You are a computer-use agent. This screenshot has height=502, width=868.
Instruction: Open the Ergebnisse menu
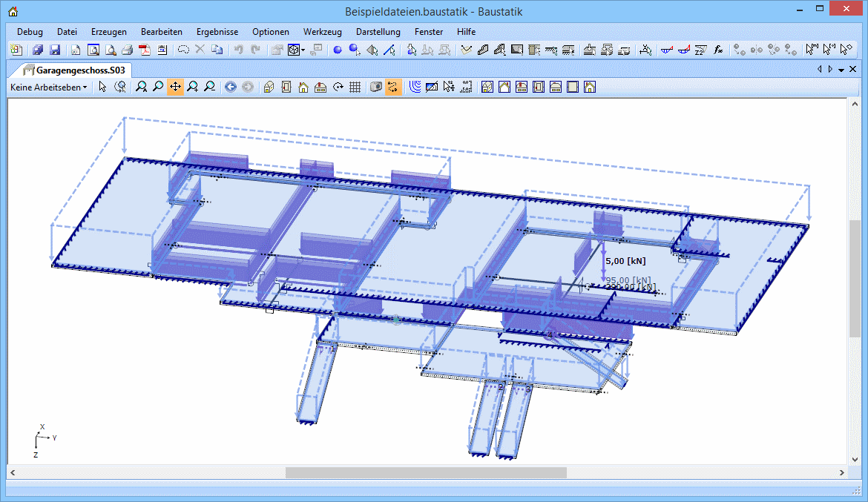[217, 32]
